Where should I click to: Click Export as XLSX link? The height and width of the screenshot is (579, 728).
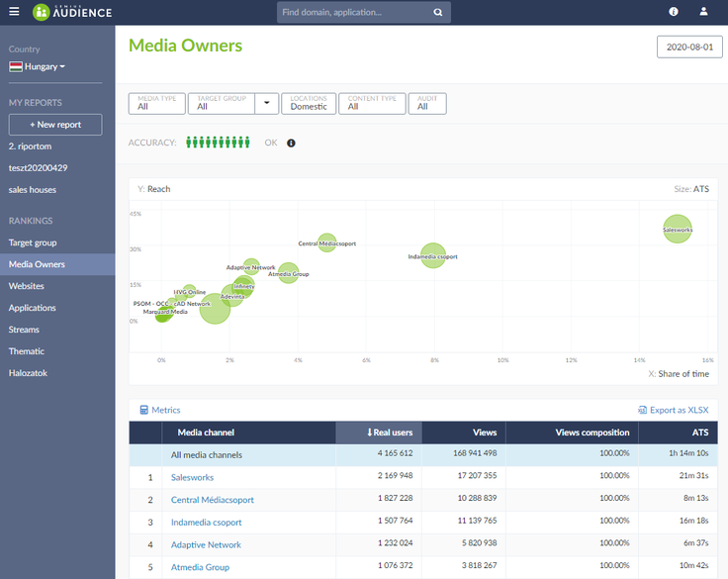[x=680, y=410]
